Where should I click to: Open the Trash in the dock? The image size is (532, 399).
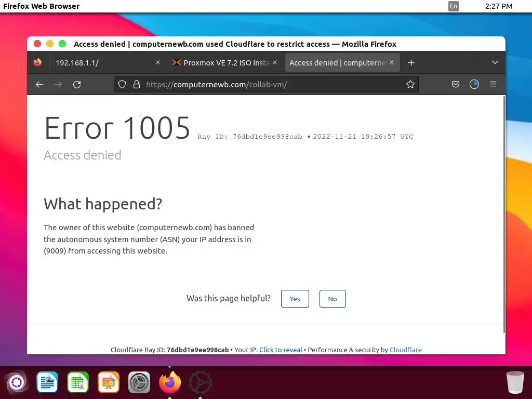pos(515,383)
